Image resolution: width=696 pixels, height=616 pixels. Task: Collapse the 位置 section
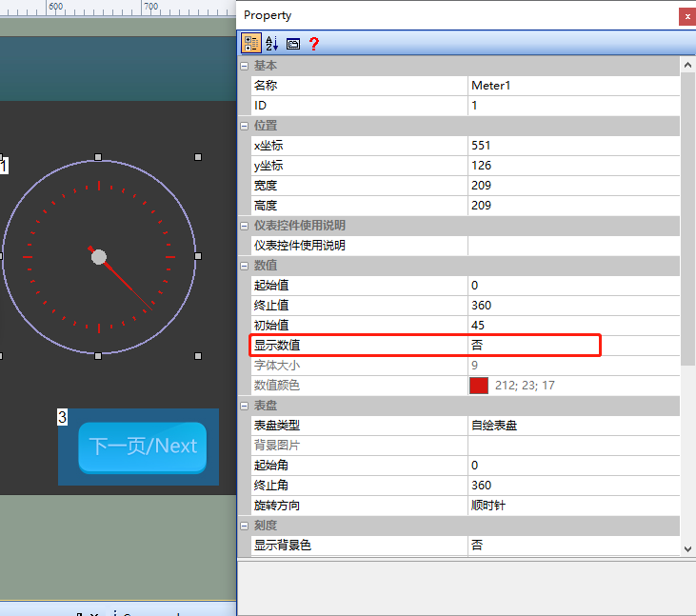coord(244,126)
